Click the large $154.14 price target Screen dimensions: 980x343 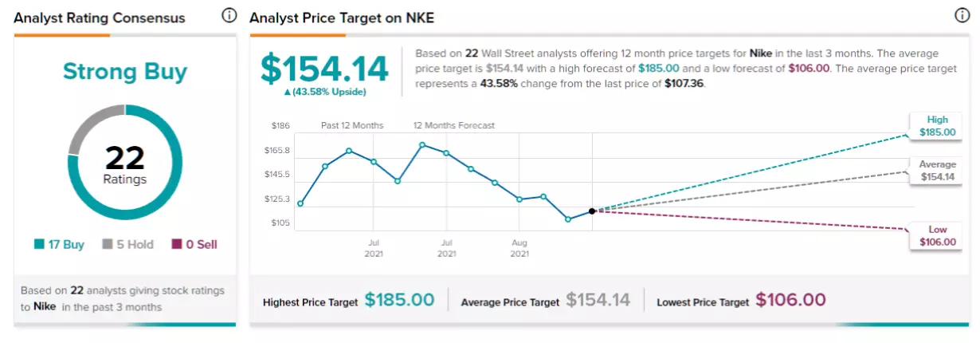tap(324, 69)
